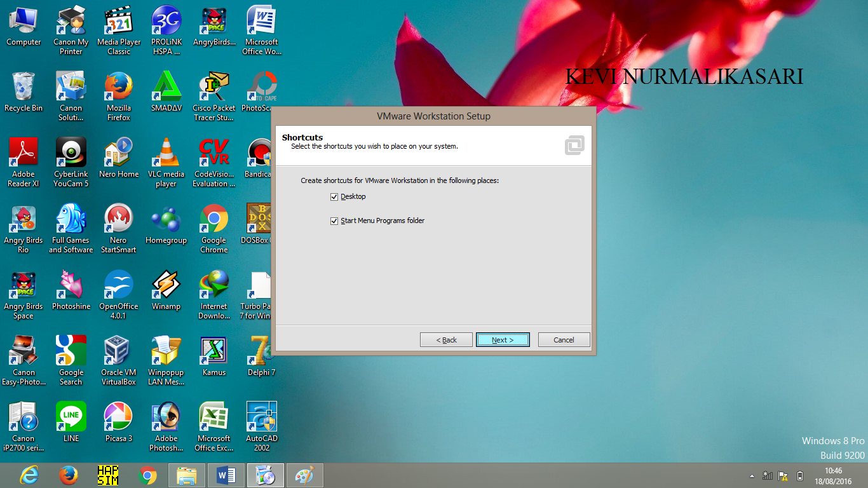The width and height of the screenshot is (868, 488).
Task: Select Oracle VM VirtualBox shortcut
Action: [119, 361]
